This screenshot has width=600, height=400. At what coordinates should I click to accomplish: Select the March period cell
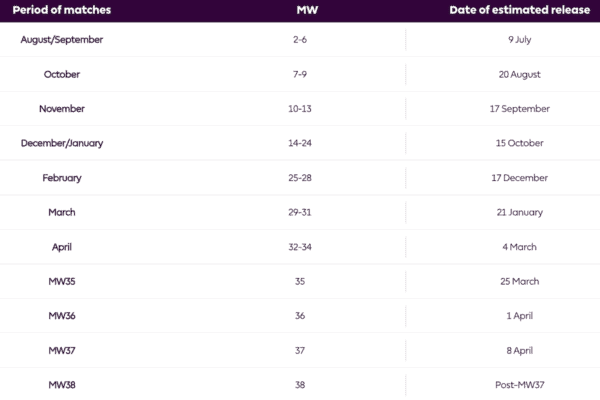pyautogui.click(x=62, y=212)
